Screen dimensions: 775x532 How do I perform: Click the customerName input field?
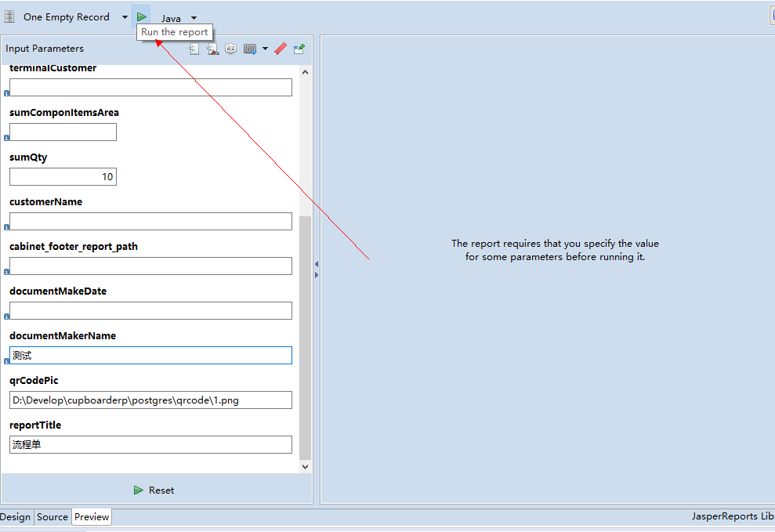pos(150,221)
